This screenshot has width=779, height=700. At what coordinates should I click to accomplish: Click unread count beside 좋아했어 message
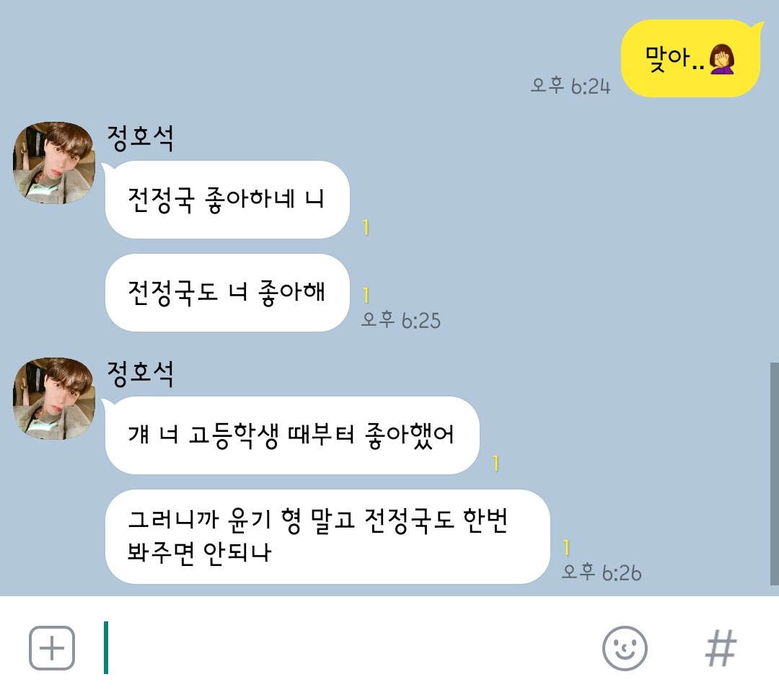[496, 464]
